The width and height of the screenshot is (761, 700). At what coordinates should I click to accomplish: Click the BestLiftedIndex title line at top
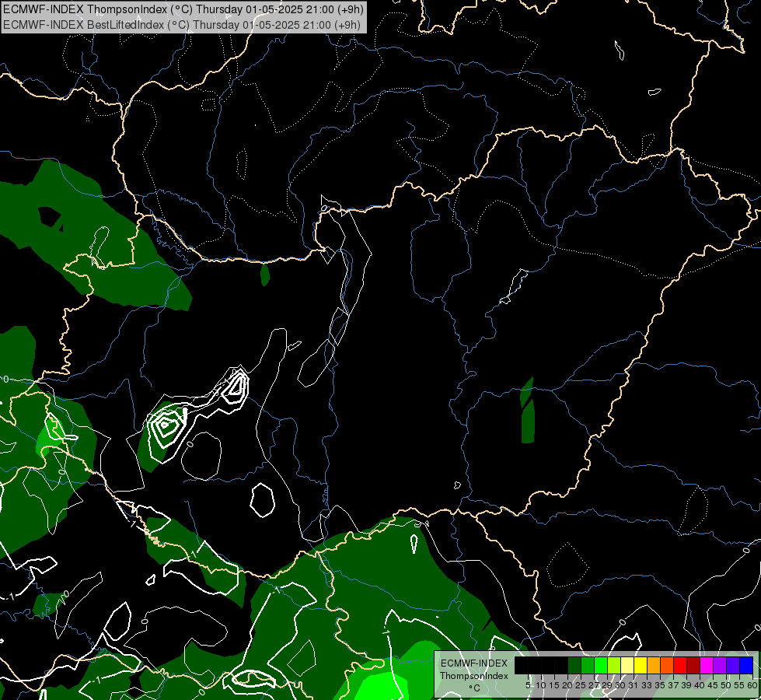pos(182,25)
